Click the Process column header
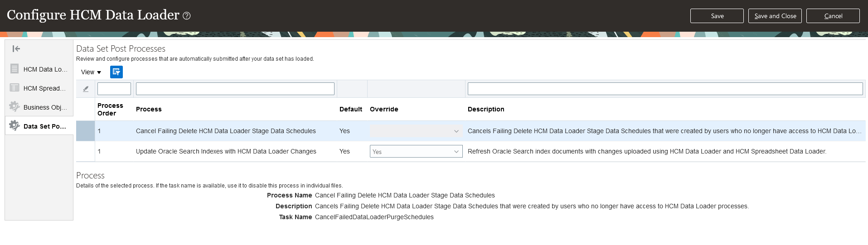Screen dimensions: 868x245 pos(149,109)
